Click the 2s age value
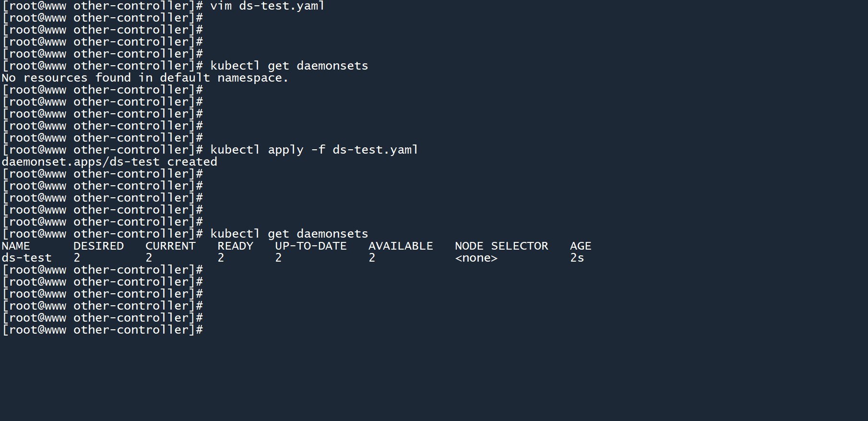868x421 pixels. coord(577,258)
